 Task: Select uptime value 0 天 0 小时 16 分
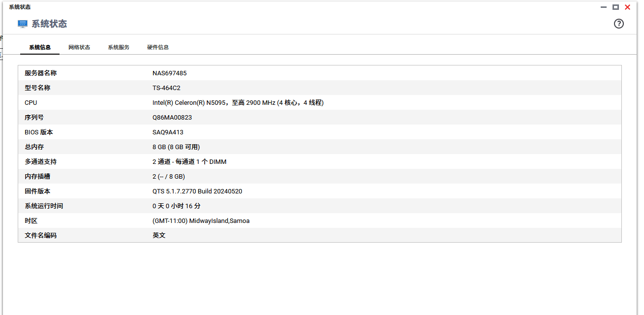[x=177, y=206]
